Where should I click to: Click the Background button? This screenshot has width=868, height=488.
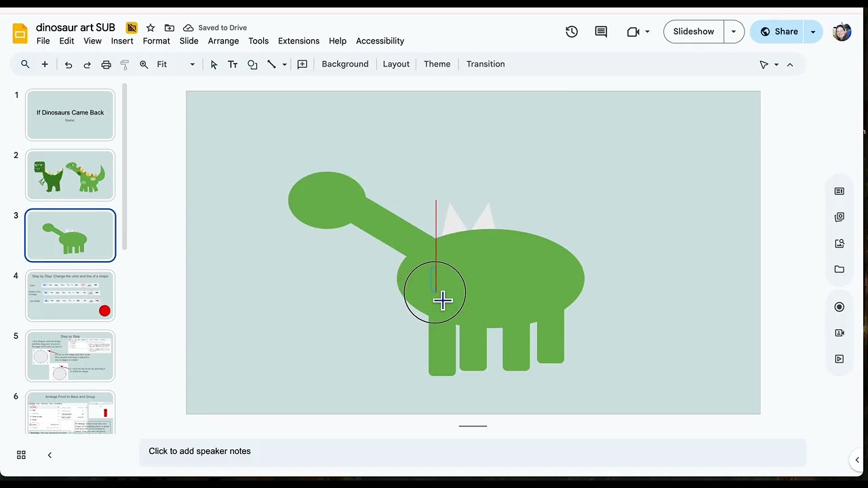345,64
